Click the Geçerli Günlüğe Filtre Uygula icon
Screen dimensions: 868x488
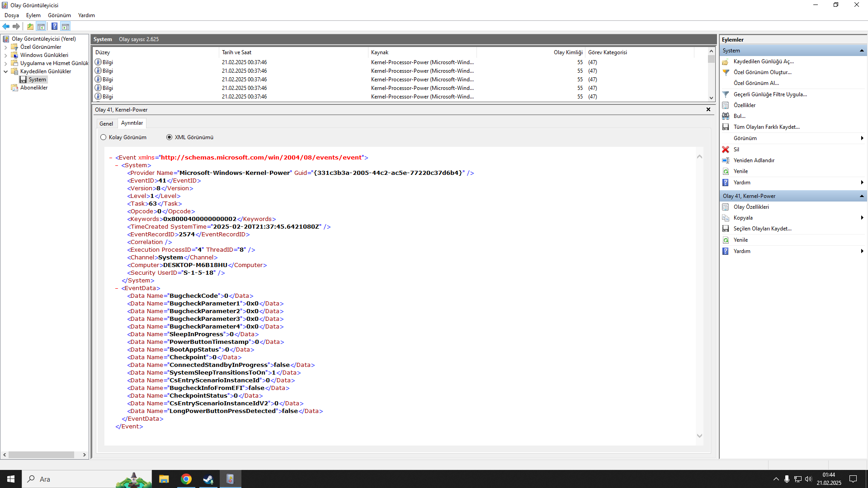click(726, 94)
